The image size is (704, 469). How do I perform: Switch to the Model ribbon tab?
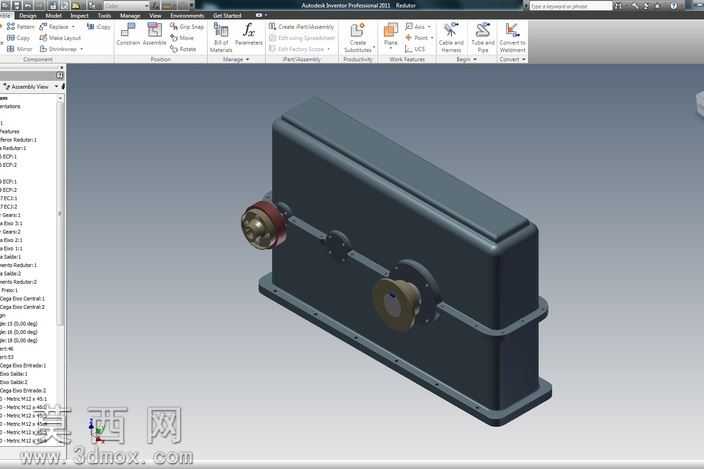[x=53, y=15]
